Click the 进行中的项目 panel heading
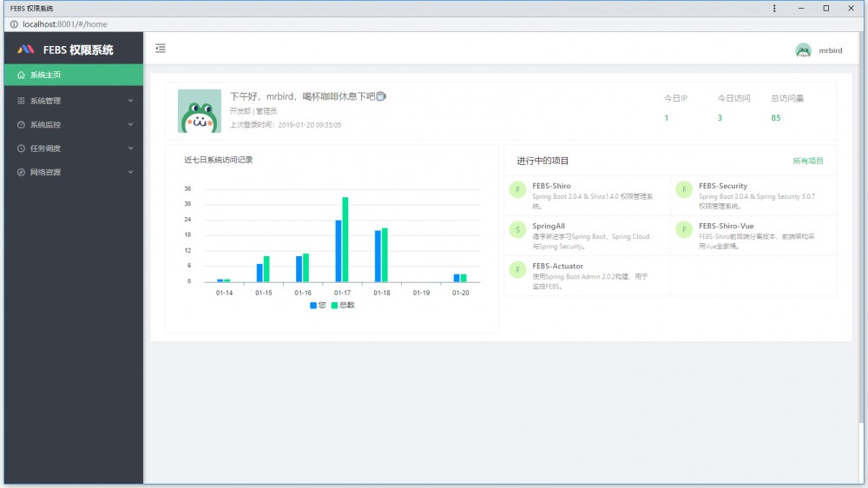Viewport: 868px width, 488px height. point(542,161)
